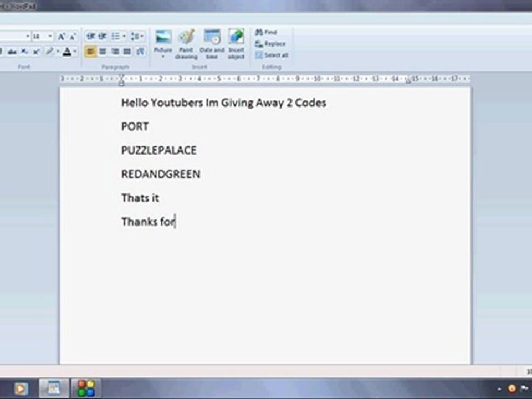Click the Shrink font button
Viewport: 532px width, 399px height.
click(73, 37)
